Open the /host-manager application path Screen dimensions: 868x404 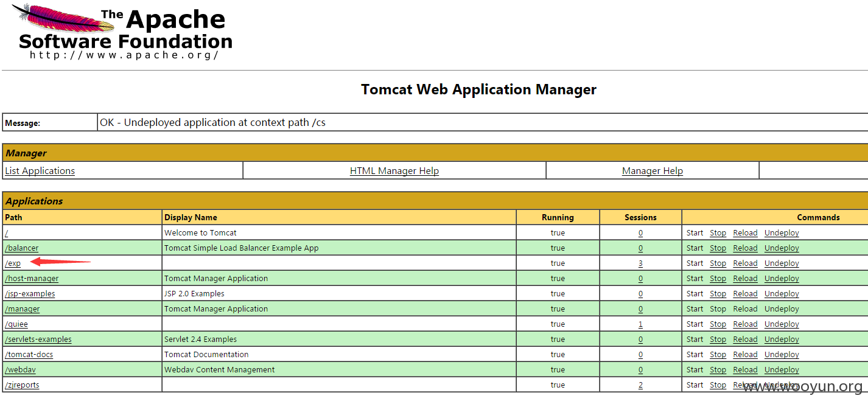coord(32,279)
